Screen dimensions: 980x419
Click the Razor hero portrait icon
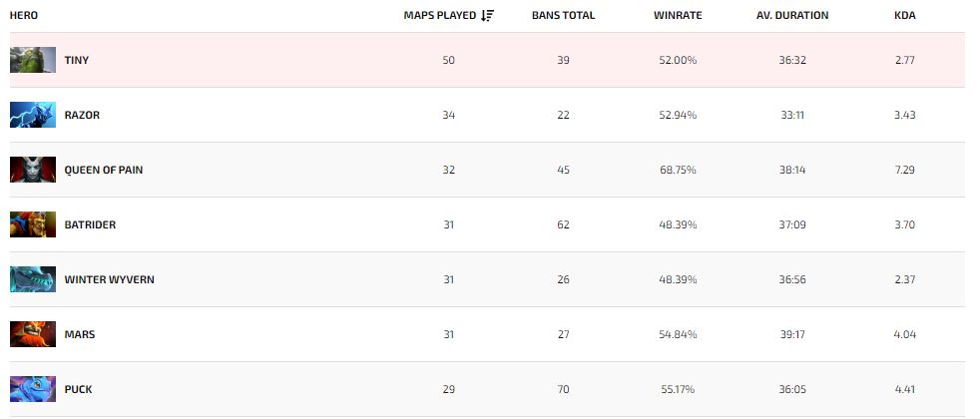tap(33, 115)
